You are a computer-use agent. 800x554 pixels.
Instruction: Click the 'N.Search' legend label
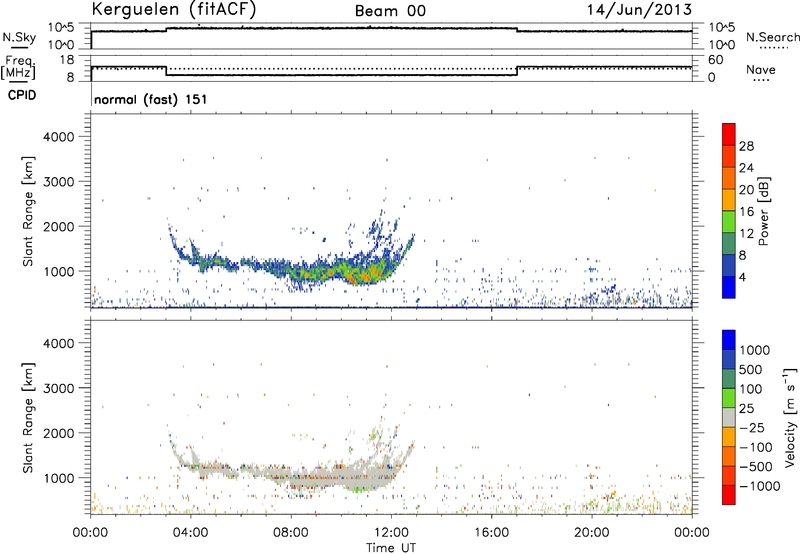[773, 37]
